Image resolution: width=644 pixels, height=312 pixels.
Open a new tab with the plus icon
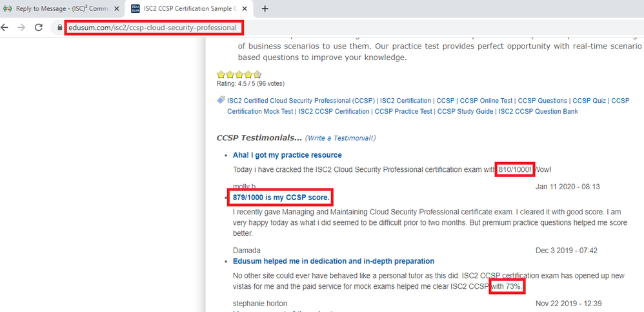[x=265, y=9]
